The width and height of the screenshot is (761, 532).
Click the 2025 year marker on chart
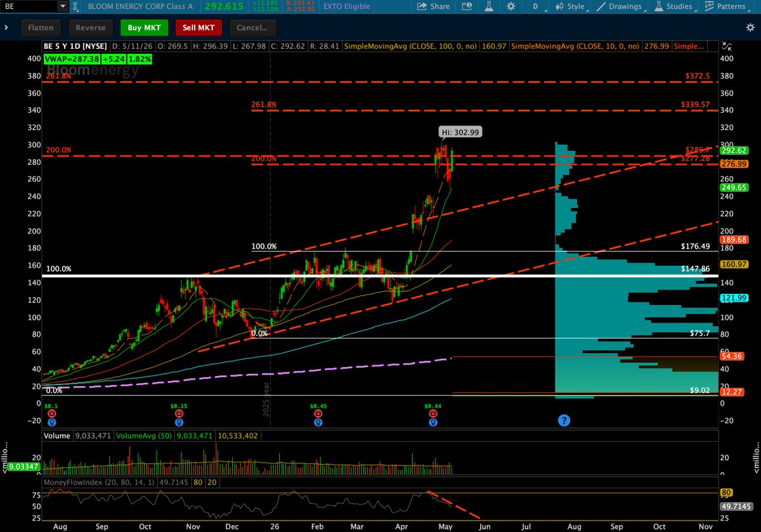[x=267, y=398]
